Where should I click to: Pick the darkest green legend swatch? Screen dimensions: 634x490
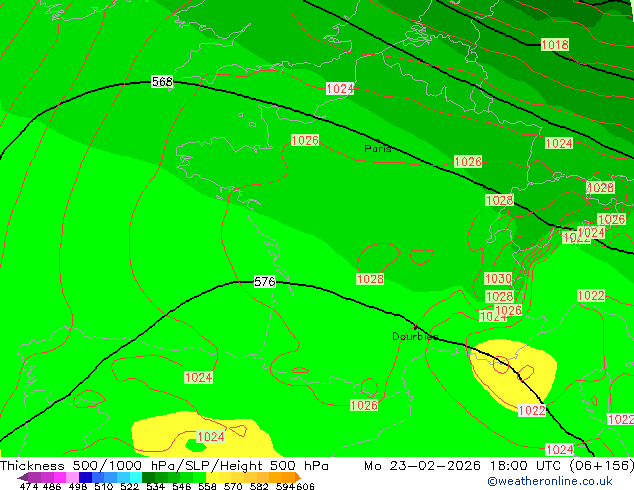pyautogui.click(x=148, y=477)
